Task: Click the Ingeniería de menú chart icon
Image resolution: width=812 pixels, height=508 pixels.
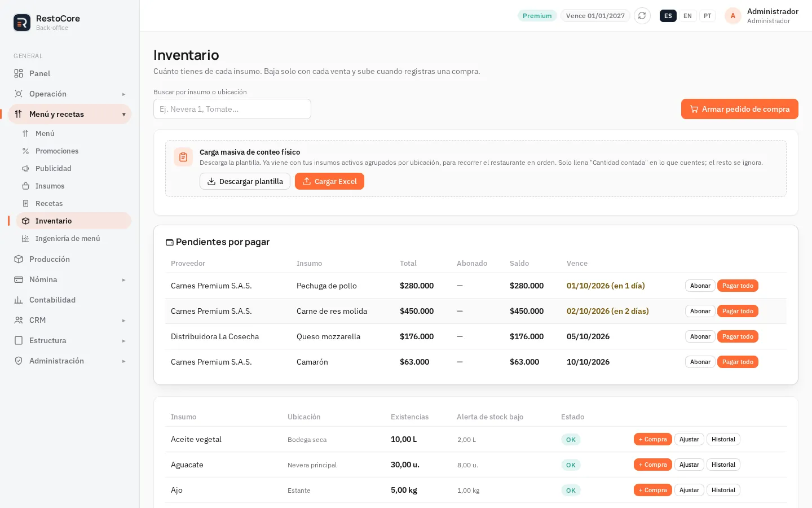Action: pos(25,239)
